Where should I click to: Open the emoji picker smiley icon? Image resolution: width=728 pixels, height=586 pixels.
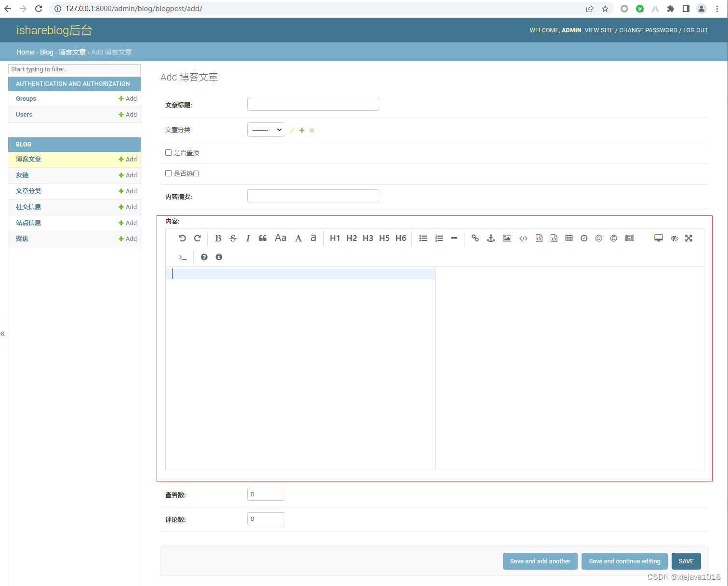coord(599,238)
